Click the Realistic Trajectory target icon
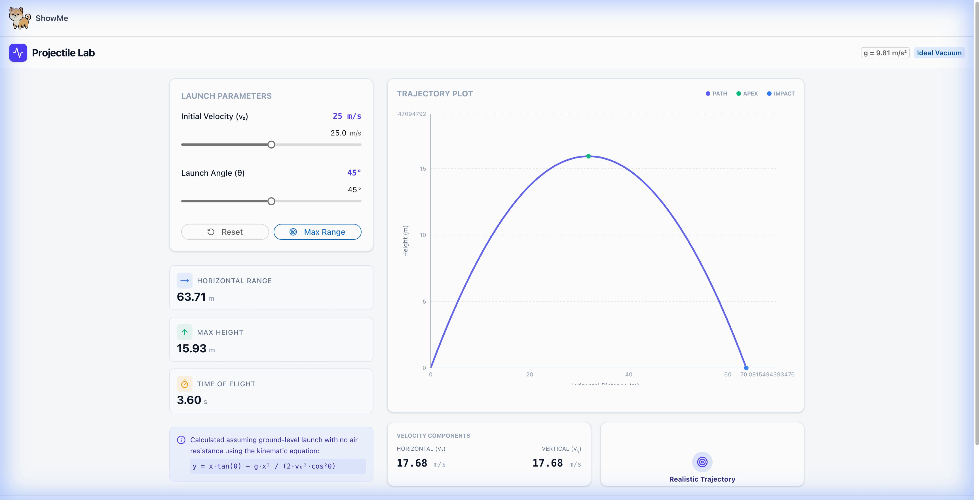 point(702,462)
